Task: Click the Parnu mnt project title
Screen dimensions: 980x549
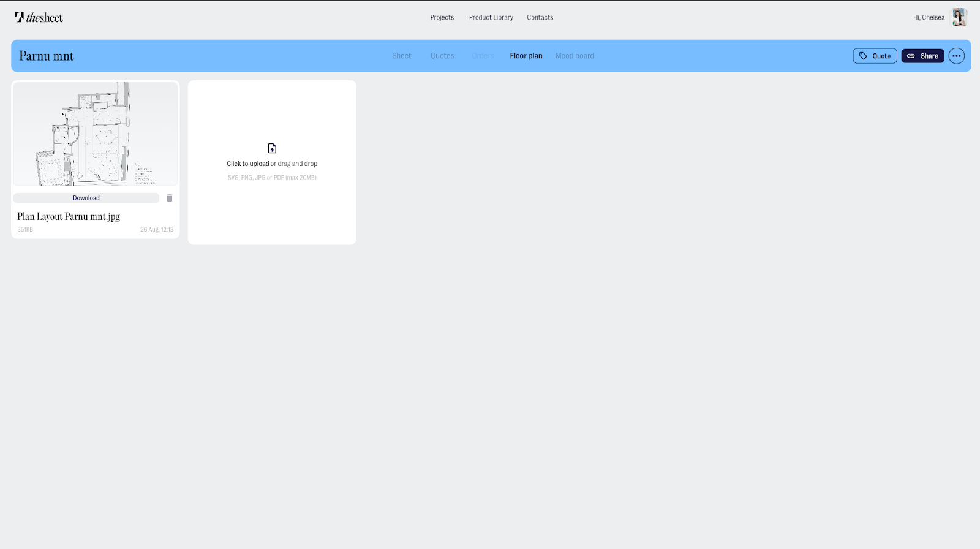Action: 47,56
